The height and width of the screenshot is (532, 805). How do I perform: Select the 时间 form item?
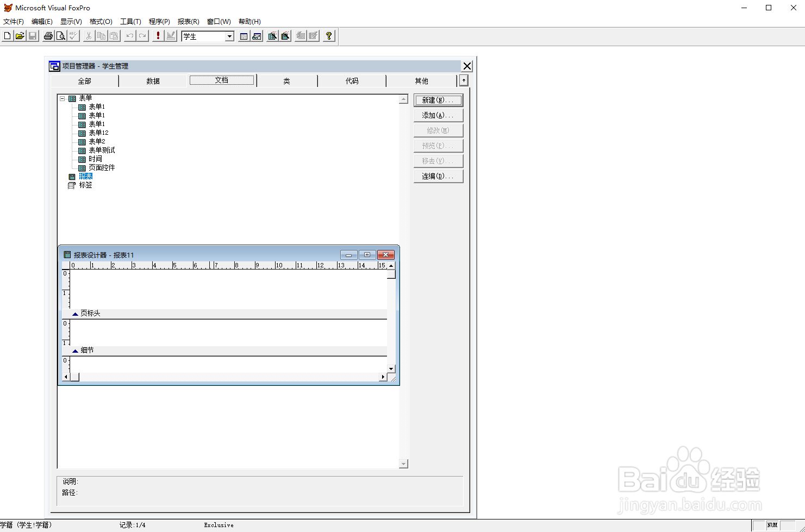coord(95,159)
